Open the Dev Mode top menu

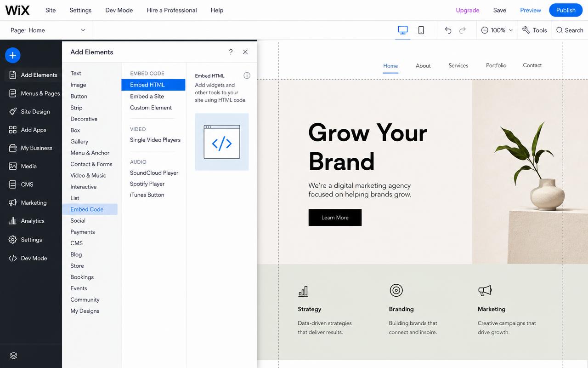119,10
